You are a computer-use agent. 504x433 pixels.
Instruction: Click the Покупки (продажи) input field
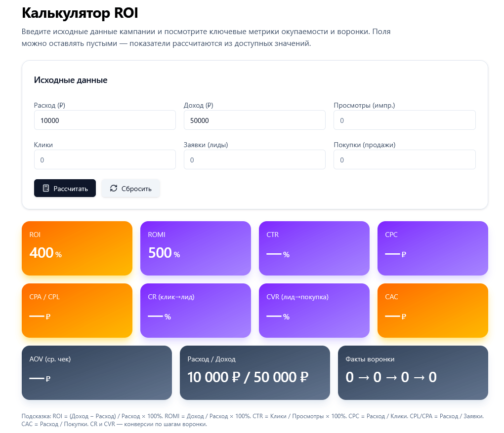[x=404, y=159]
